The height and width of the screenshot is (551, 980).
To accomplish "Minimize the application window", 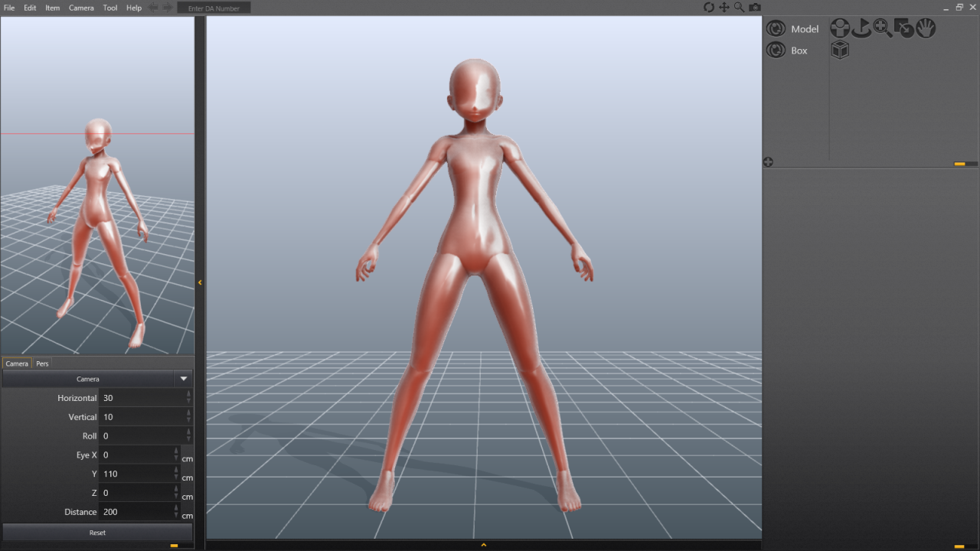I will click(x=946, y=7).
